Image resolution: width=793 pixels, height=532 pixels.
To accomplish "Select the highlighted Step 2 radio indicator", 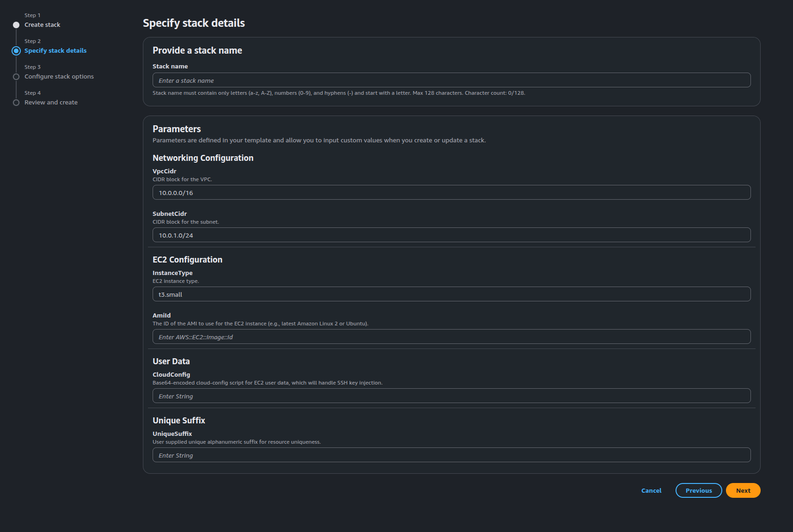I will [x=16, y=50].
